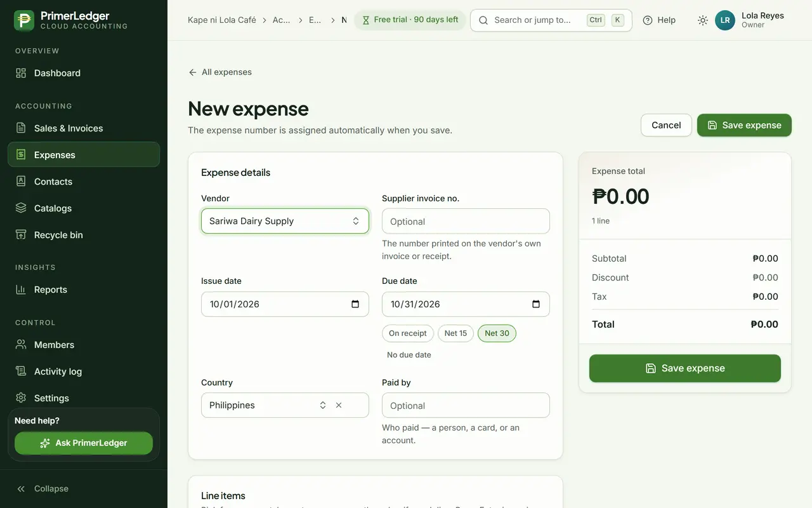
Task: Toggle the light/dark theme sun icon
Action: (x=703, y=20)
